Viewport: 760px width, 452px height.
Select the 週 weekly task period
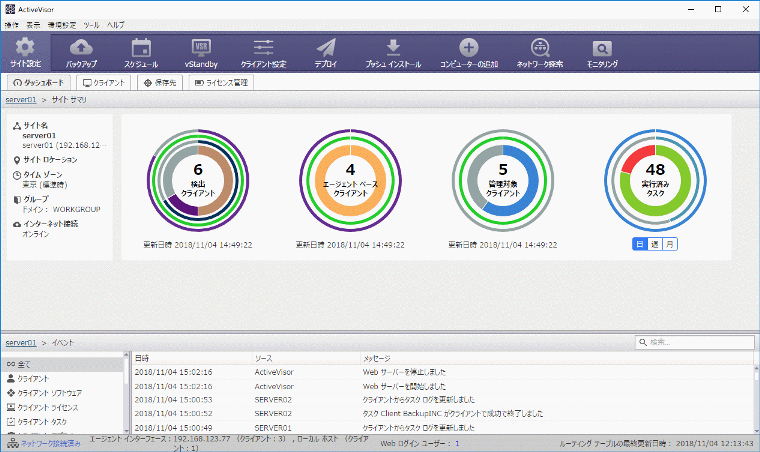tap(655, 244)
